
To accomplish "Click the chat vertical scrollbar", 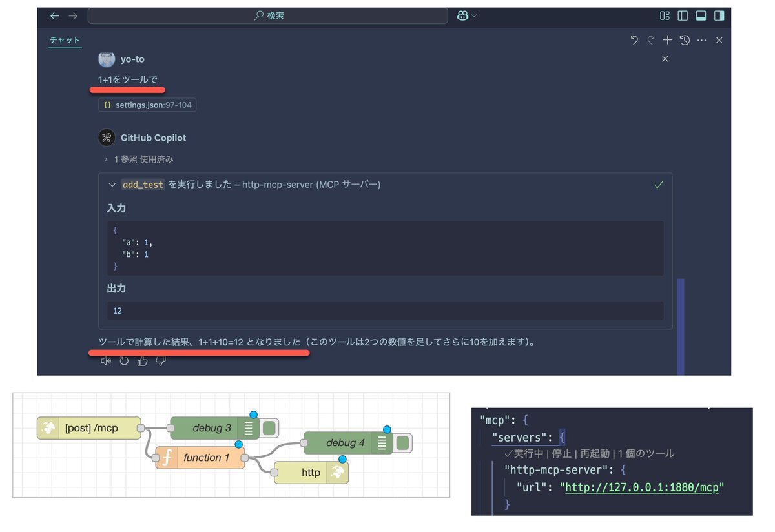I will click(681, 326).
